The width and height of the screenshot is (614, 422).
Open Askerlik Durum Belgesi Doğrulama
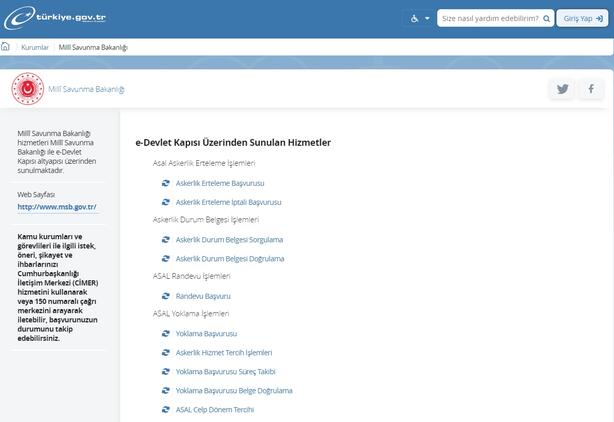click(x=230, y=259)
